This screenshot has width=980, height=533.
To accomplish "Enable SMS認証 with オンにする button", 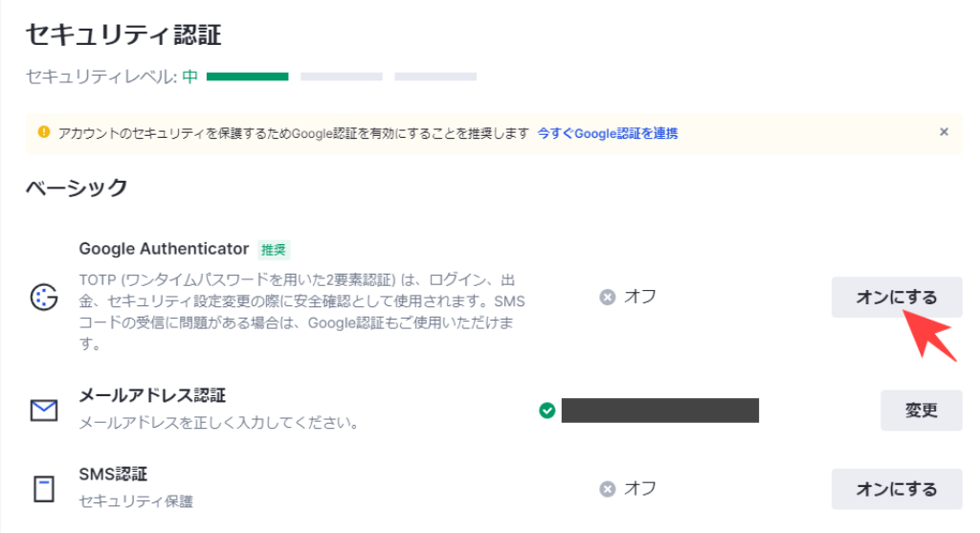I will 896,489.
